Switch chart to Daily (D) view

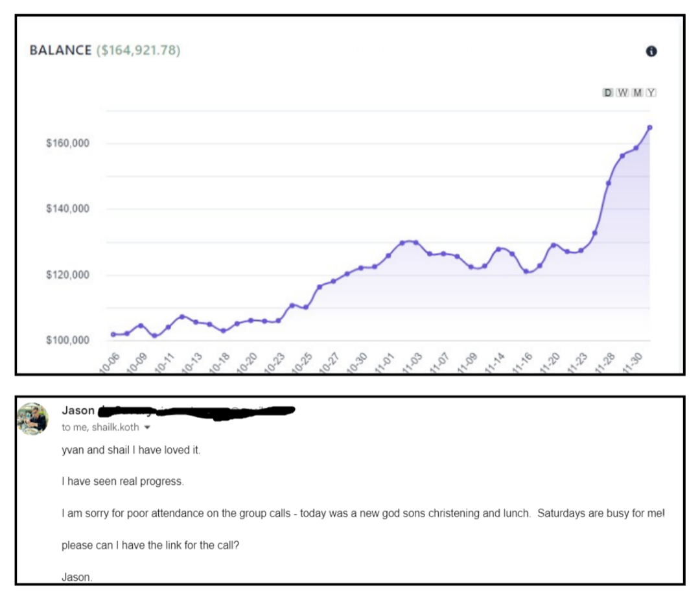[607, 93]
